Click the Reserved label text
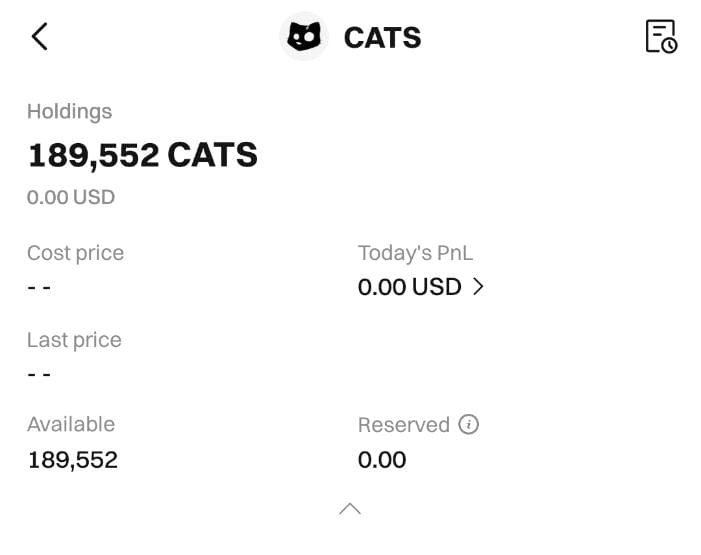The height and width of the screenshot is (555, 701). pos(403,425)
